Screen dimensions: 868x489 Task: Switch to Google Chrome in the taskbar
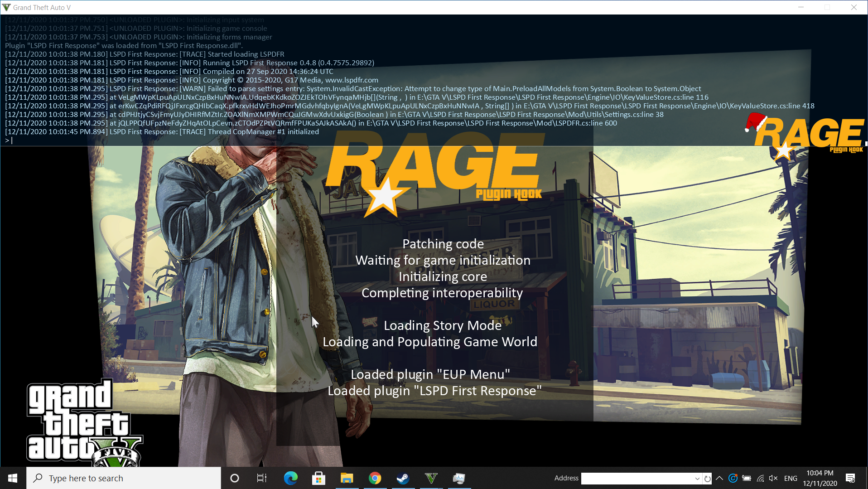click(375, 478)
